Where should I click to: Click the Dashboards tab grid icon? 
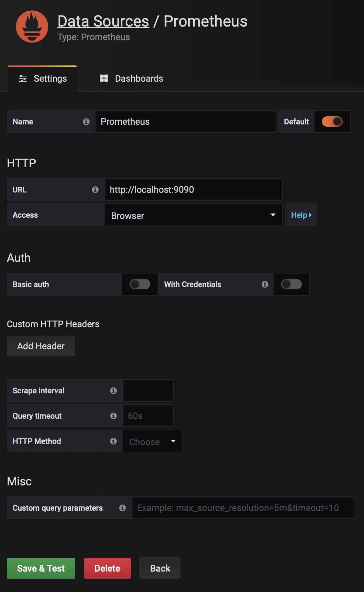(104, 78)
